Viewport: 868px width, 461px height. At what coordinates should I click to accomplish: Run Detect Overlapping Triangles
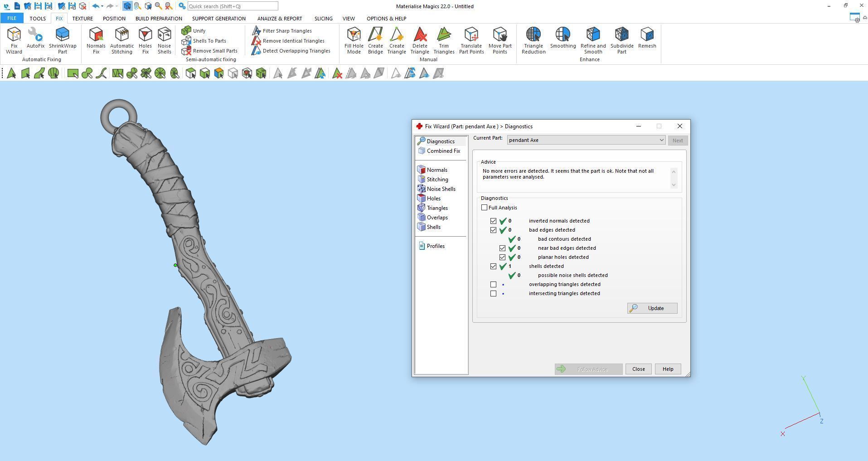[291, 51]
